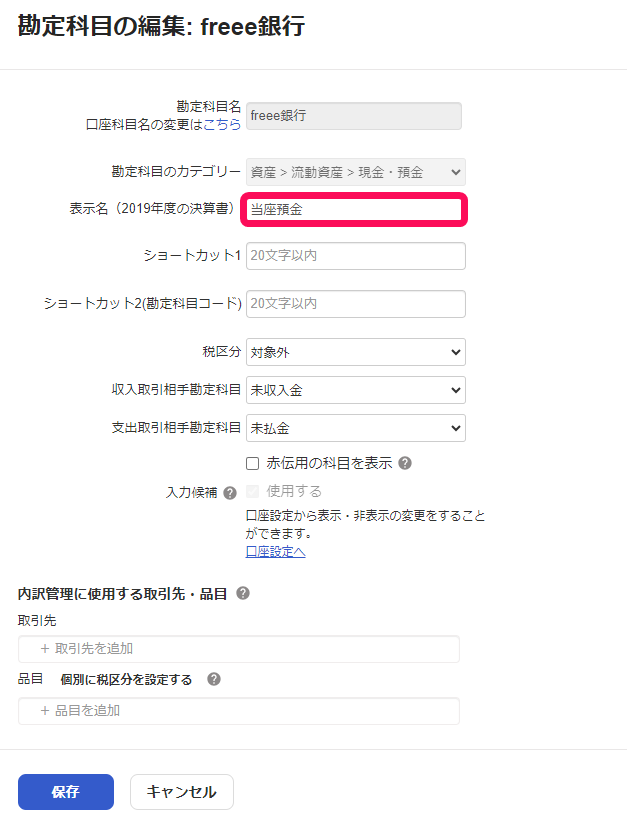Viewport: 627px width, 821px height.
Task: Click the 勘定科目名 field showing freee銀行
Action: [x=353, y=116]
